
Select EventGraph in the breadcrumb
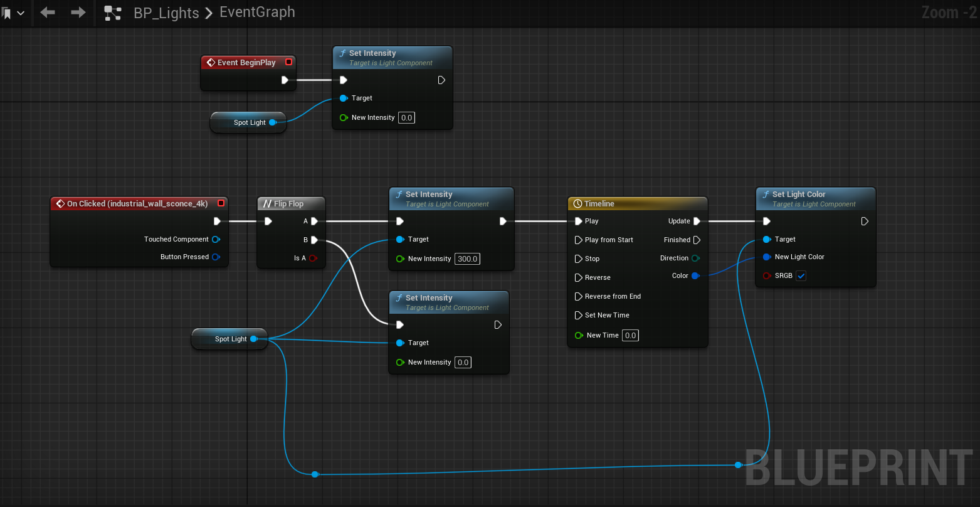click(x=257, y=13)
